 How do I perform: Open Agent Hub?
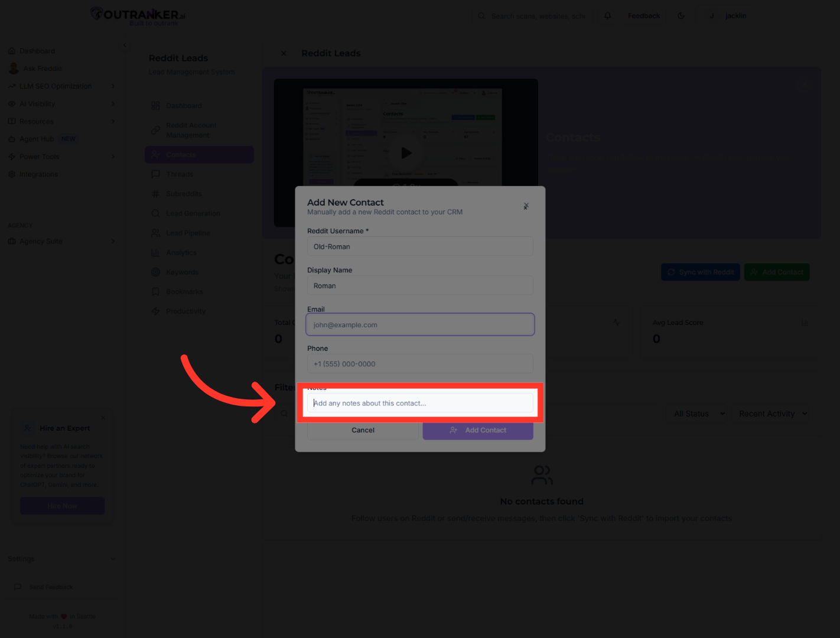[x=41, y=139]
